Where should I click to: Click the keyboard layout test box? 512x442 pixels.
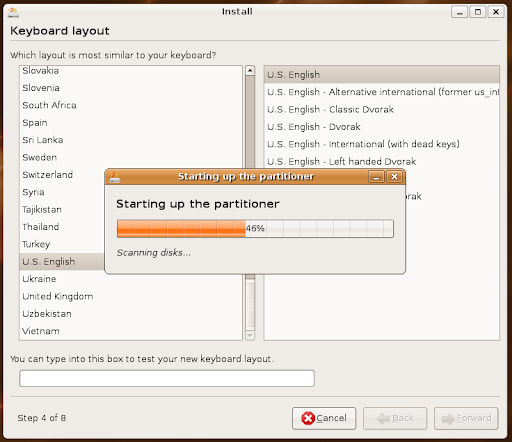point(167,378)
